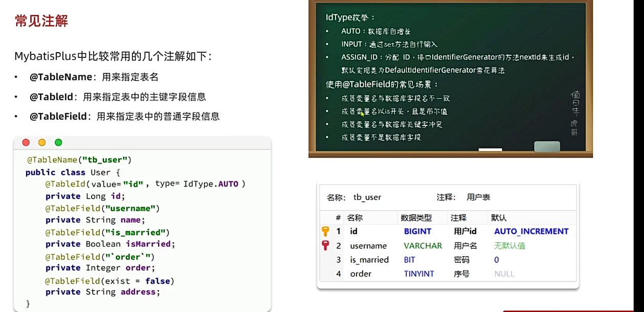Click the eraser on the blackboard ledge
Screen dimensions: 644x312
tap(547, 147)
